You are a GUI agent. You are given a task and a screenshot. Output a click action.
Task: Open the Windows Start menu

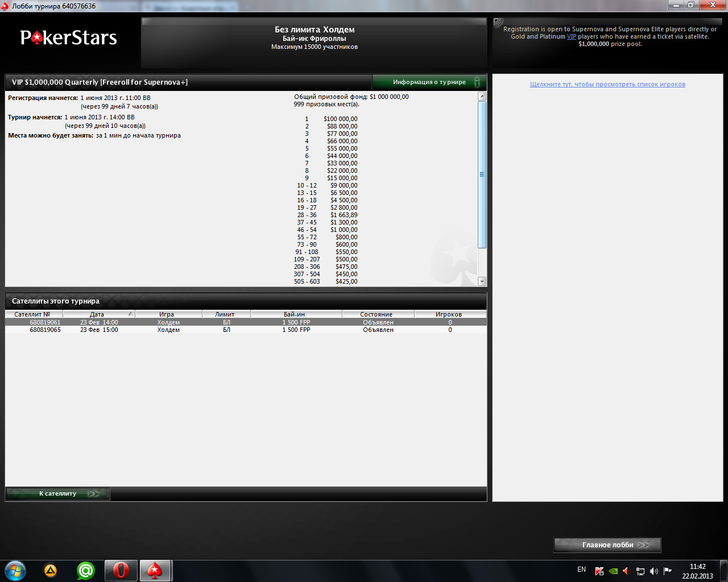(x=15, y=571)
